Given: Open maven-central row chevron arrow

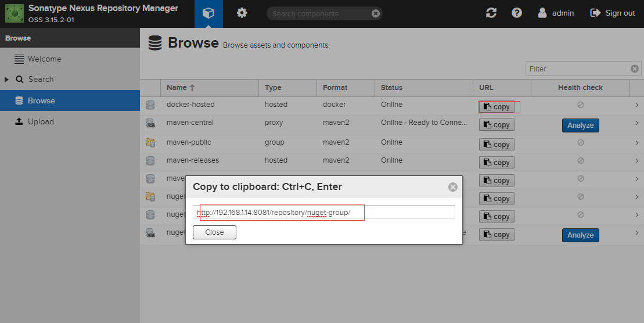Looking at the screenshot, I should pyautogui.click(x=636, y=123).
